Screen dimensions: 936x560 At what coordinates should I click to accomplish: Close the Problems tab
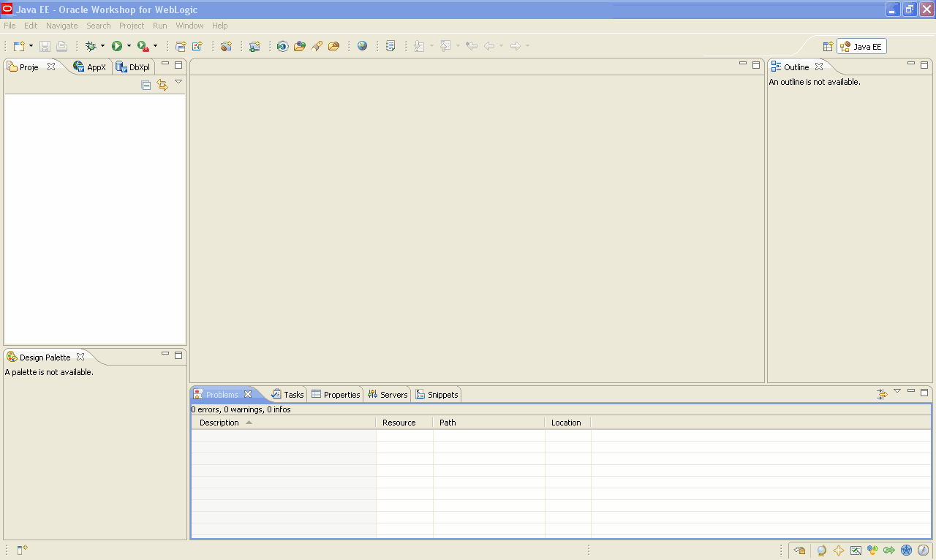coord(248,394)
